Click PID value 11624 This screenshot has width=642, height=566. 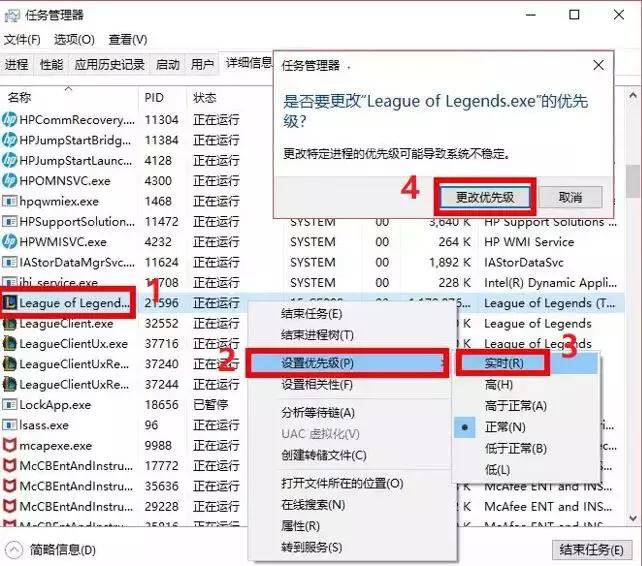click(162, 262)
